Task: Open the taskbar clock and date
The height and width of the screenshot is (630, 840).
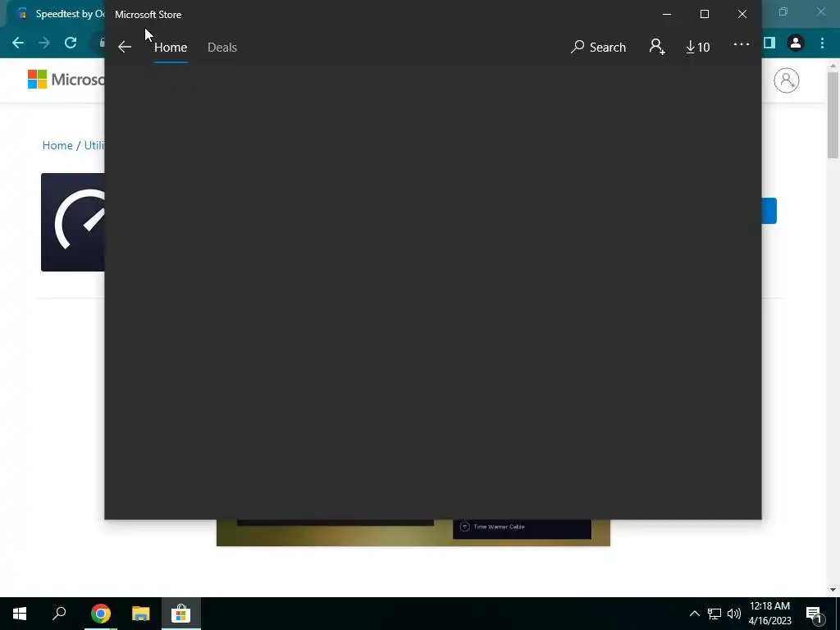Action: point(769,614)
